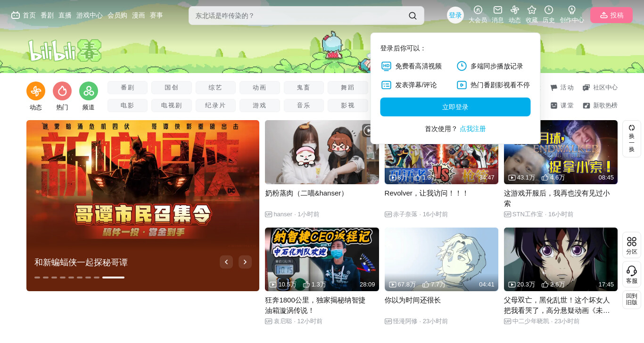
Task: Open 奶粉蒸肉 video thumbnail
Action: click(322, 152)
